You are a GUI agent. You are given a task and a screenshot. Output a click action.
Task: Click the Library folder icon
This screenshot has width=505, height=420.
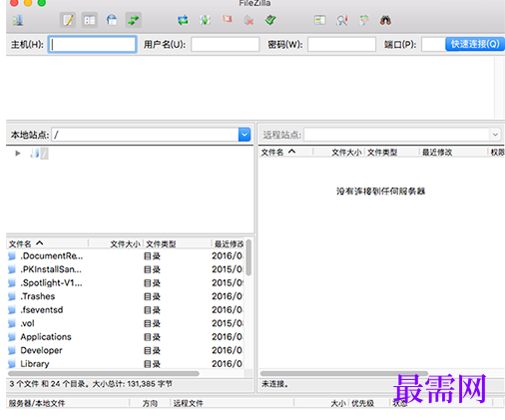click(x=12, y=363)
